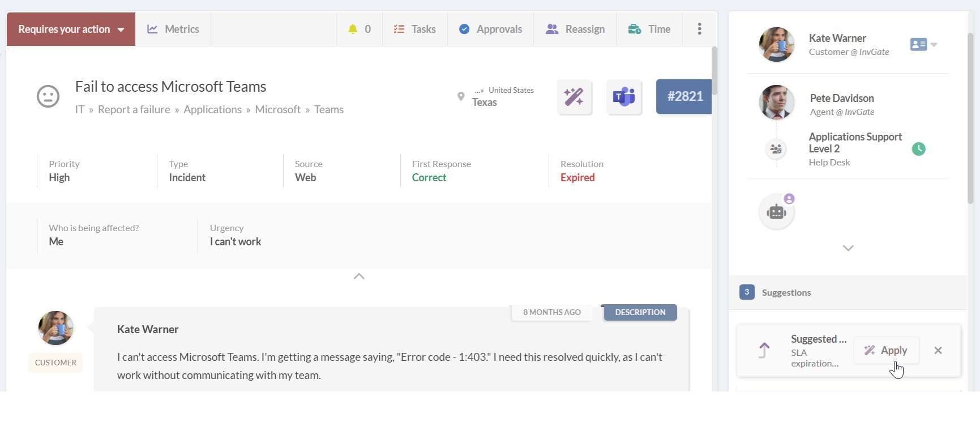980x443 pixels.
Task: Apply the suggested SLA expiration action
Action: (886, 351)
